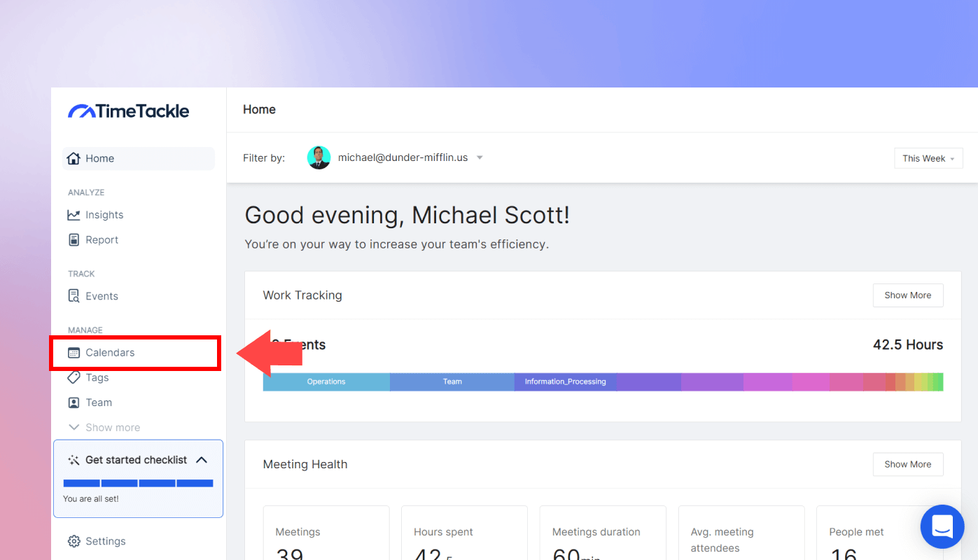Click the You are all set! text
The image size is (978, 560).
tap(91, 499)
